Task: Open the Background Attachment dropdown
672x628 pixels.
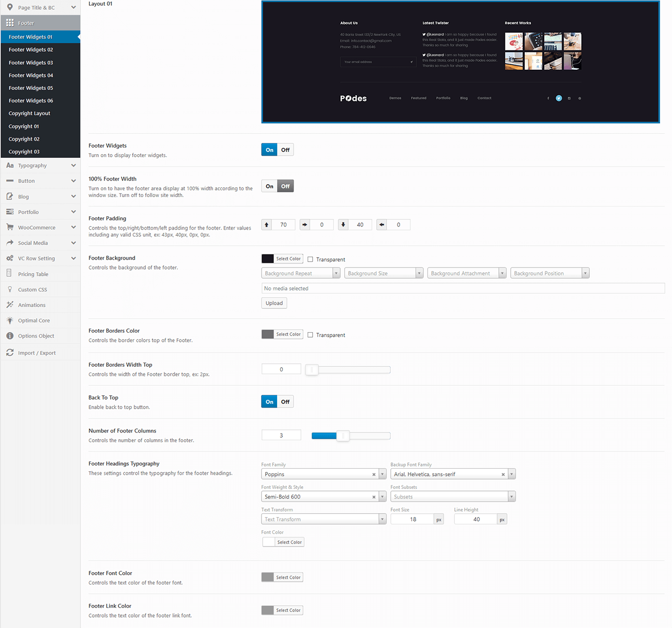Action: 467,273
